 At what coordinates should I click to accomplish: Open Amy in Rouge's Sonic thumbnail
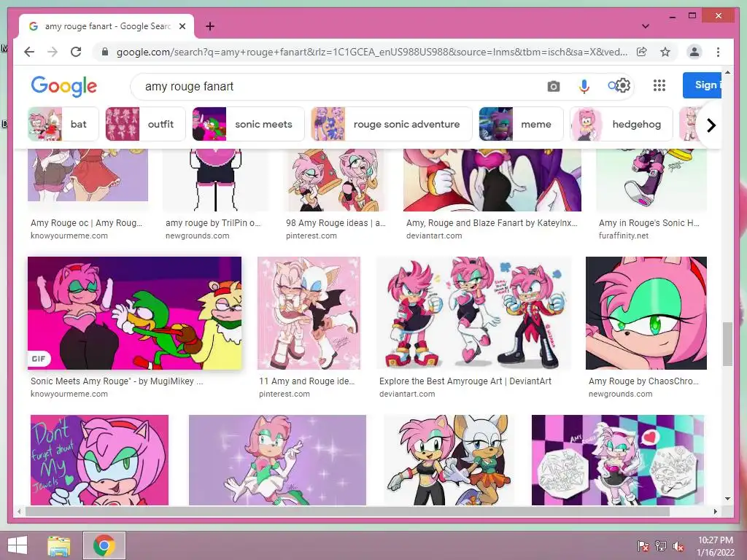click(651, 180)
